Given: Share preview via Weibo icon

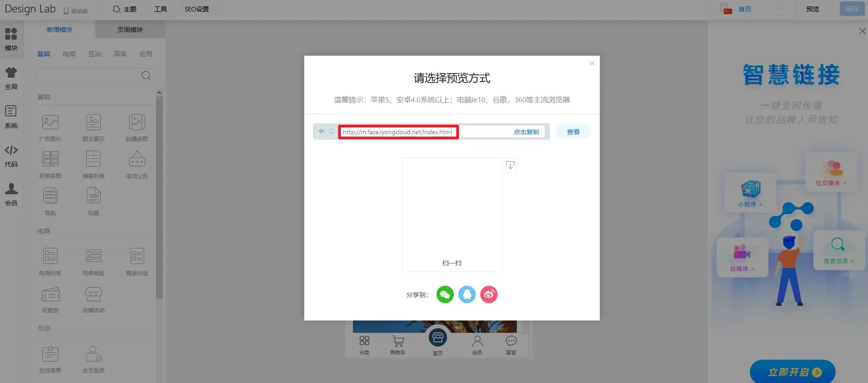Looking at the screenshot, I should pos(489,294).
